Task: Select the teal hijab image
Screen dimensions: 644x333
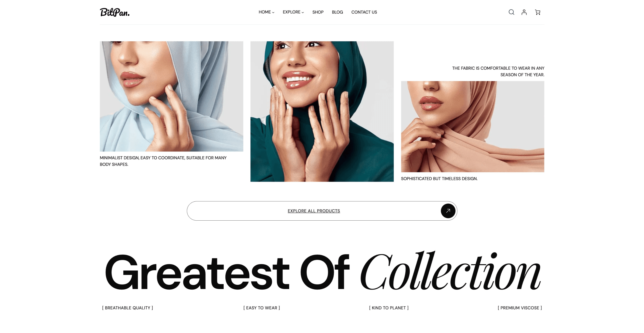Action: click(x=322, y=111)
